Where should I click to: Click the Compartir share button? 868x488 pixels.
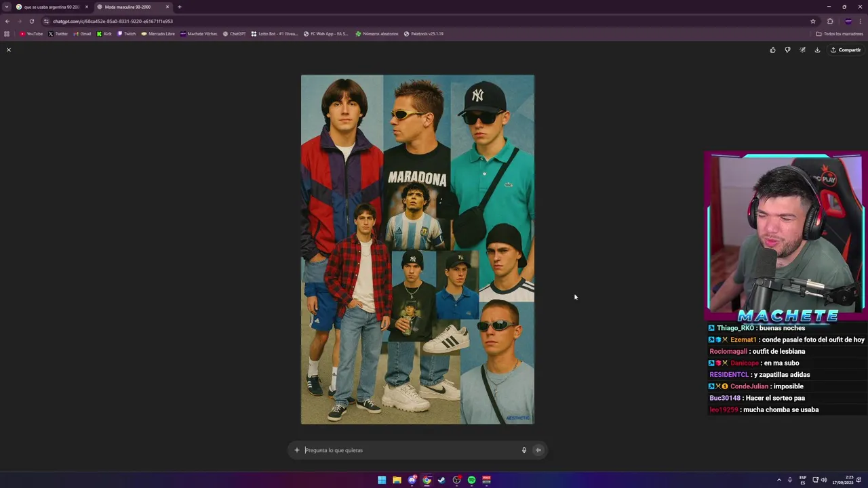846,49
